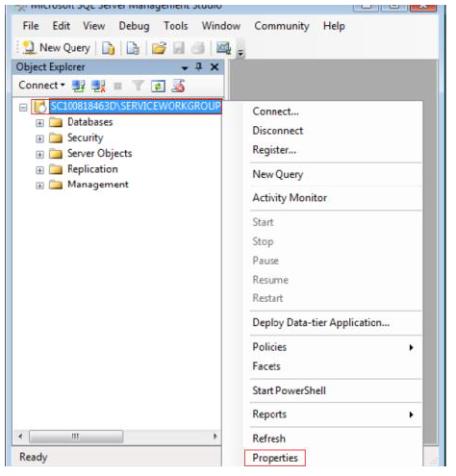Screen dimensions: 456x476
Task: Choose Properties from the context menu
Action: [x=275, y=458]
